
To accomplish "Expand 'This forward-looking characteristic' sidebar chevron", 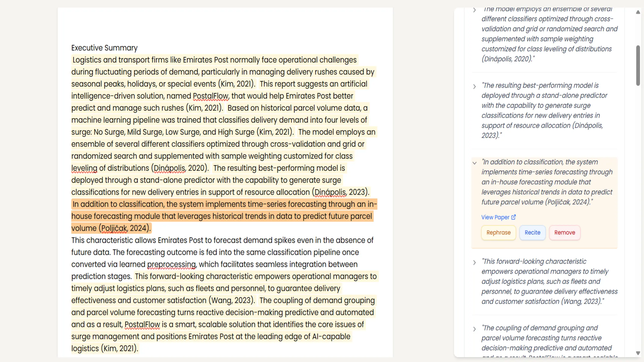I will [x=474, y=262].
